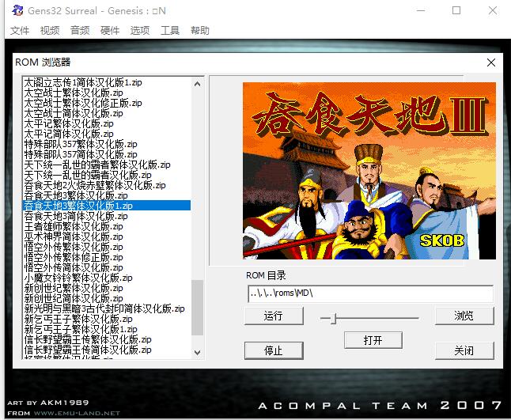Open the 文件 menu
This screenshot has height=420, width=511.
(x=20, y=31)
